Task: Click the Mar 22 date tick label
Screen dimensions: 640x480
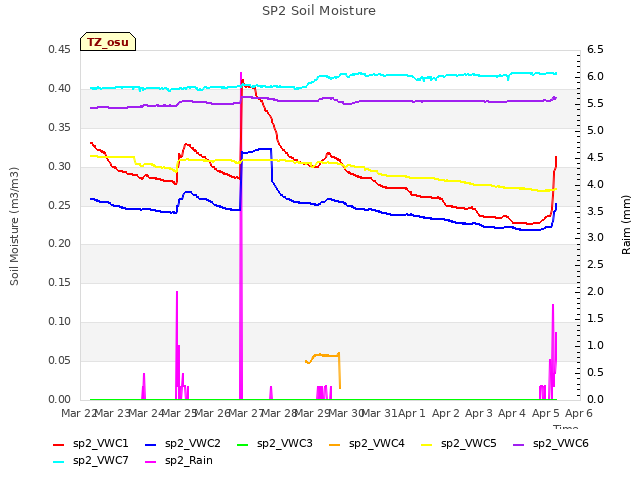Action: coord(78,413)
